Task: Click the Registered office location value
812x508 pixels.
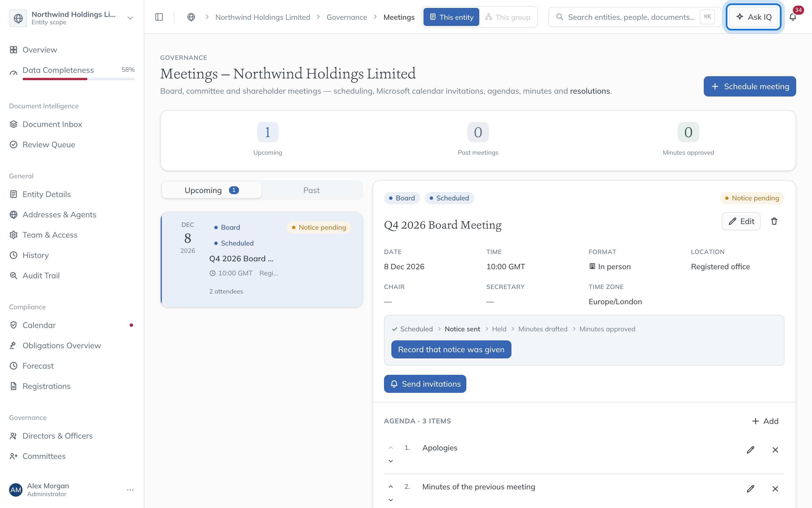Action: point(720,266)
